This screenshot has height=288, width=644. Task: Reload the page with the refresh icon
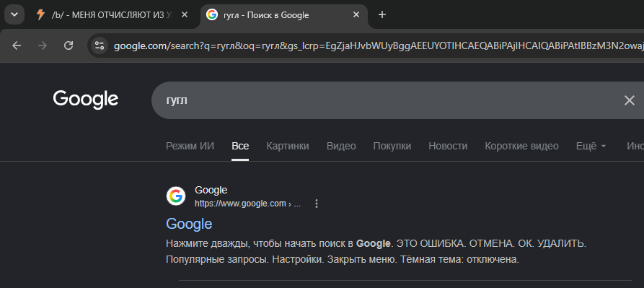[x=69, y=45]
